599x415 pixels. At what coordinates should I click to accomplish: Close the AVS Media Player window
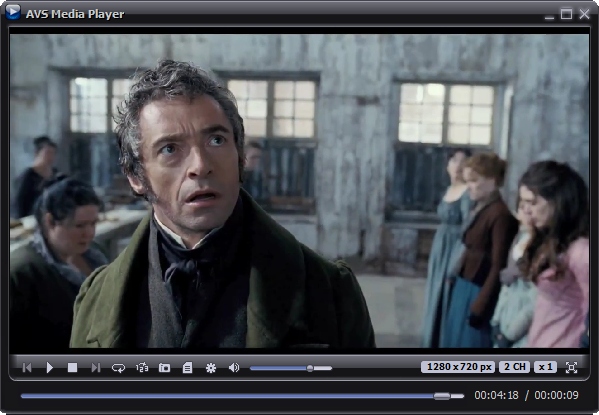584,14
